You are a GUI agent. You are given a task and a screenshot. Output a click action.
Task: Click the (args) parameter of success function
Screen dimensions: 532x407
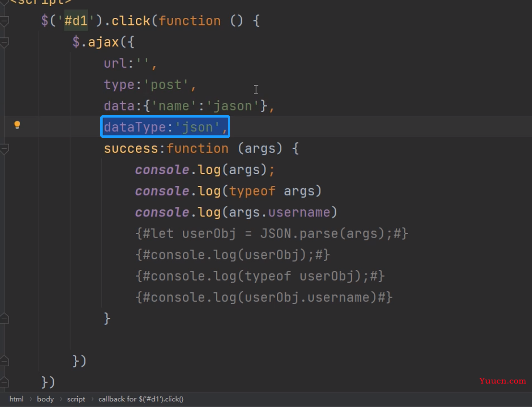260,148
